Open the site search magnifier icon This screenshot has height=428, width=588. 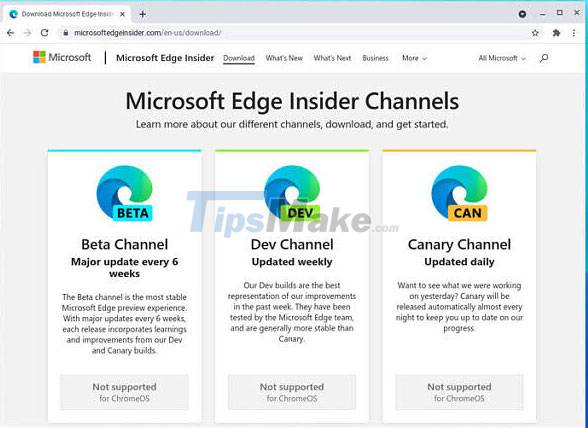click(544, 58)
